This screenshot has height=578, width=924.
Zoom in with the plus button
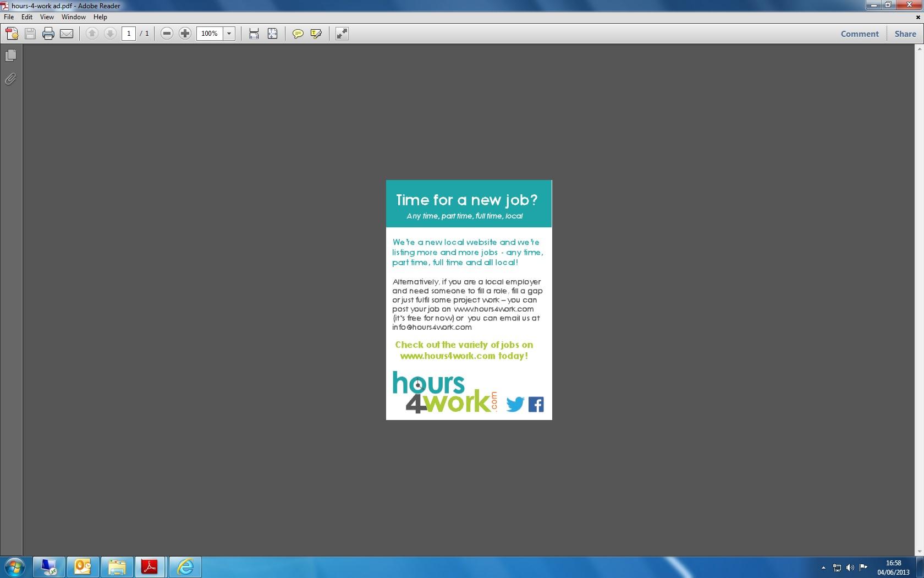(x=185, y=34)
